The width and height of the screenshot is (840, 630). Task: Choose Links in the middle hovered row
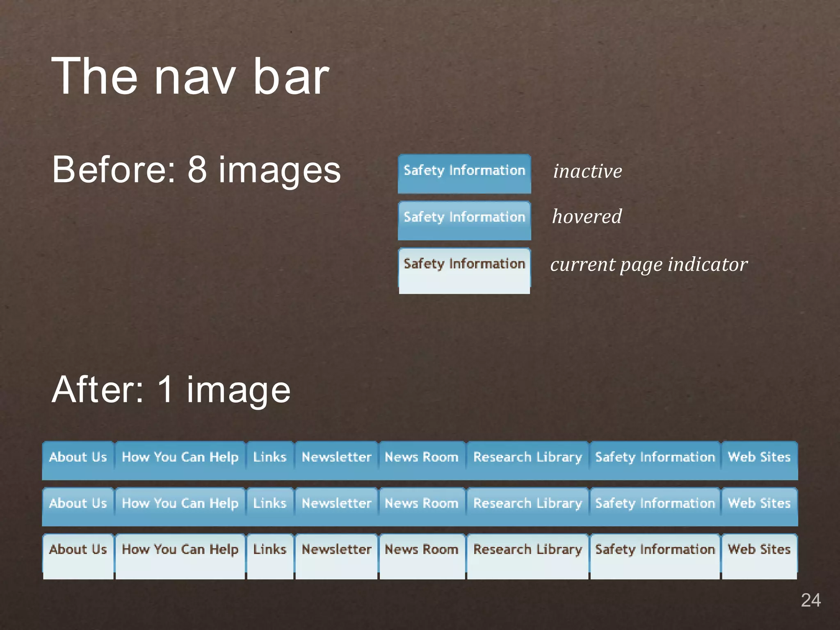[270, 507]
